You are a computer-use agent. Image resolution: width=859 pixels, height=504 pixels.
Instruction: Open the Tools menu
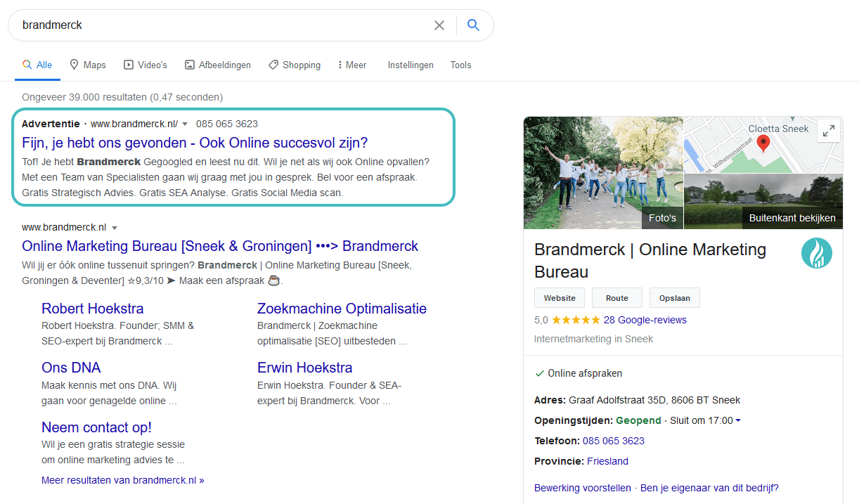point(460,65)
